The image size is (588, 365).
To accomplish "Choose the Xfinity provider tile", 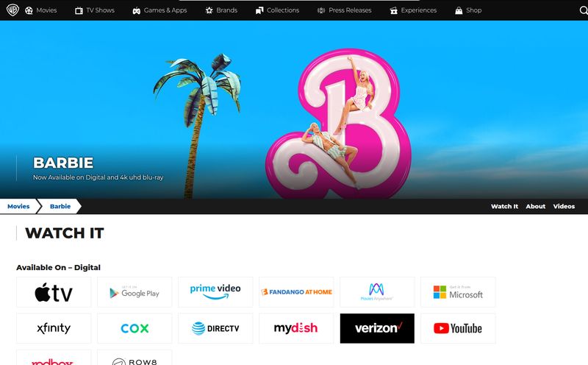I will (x=54, y=328).
